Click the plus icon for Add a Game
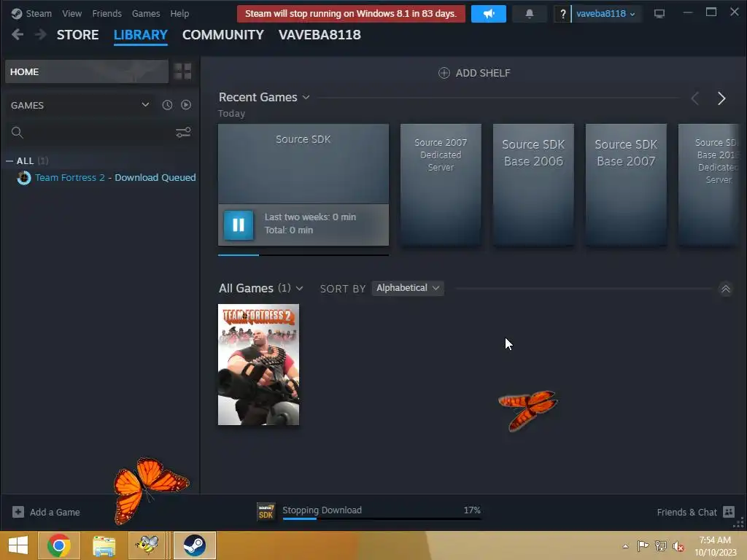Image resolution: width=747 pixels, height=560 pixels. point(18,512)
